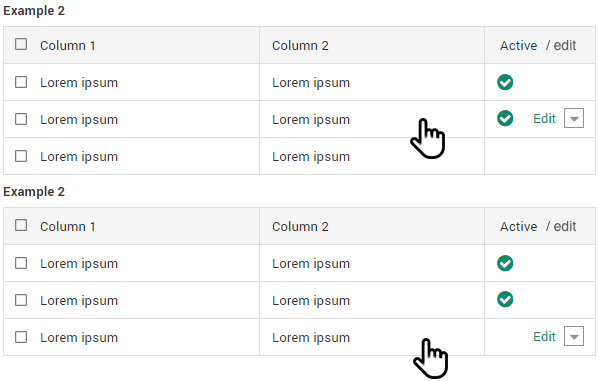Click the Active / edit header in the second table
The width and height of the screenshot is (599, 381).
coord(538,227)
